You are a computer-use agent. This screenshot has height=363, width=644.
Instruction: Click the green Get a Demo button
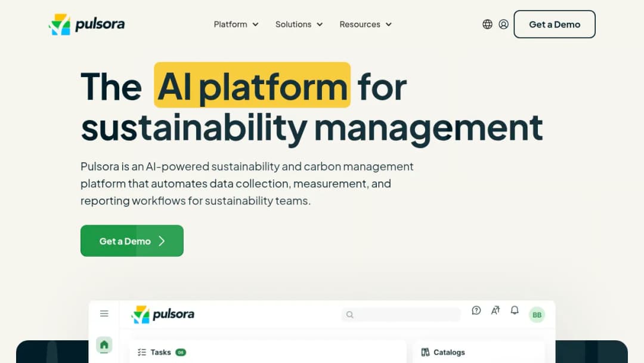[132, 241]
